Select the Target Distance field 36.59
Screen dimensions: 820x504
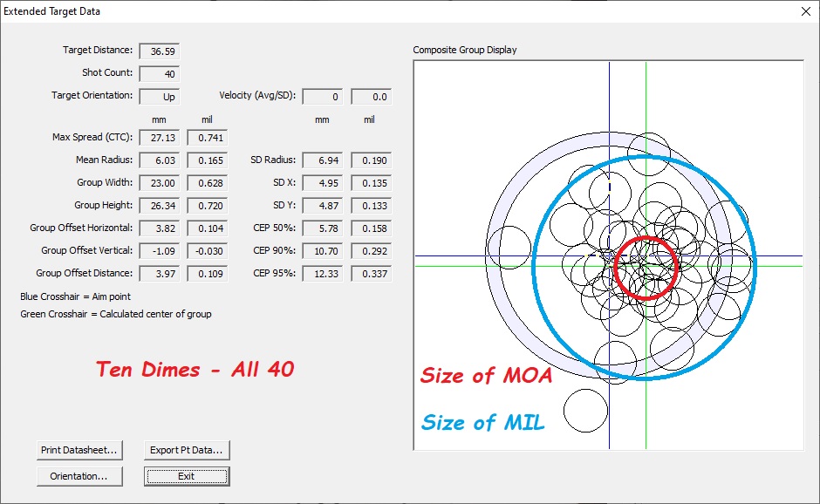click(160, 51)
